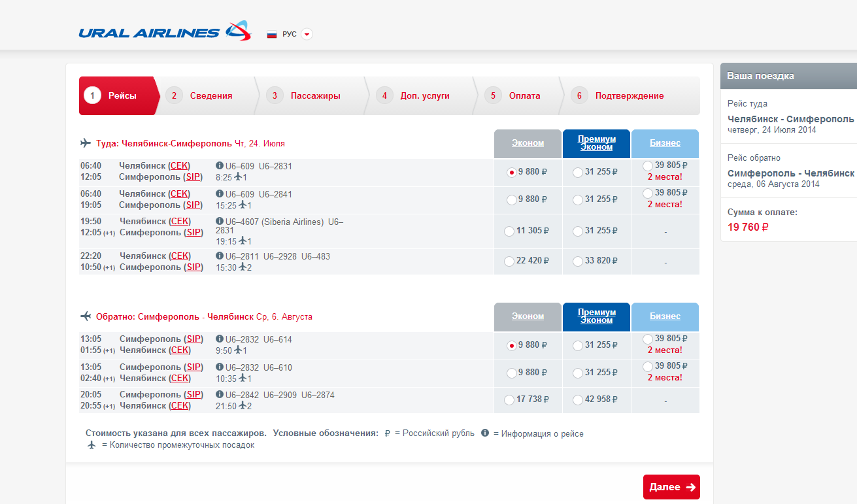Click the plane icon before Обратно heading

pos(85,316)
